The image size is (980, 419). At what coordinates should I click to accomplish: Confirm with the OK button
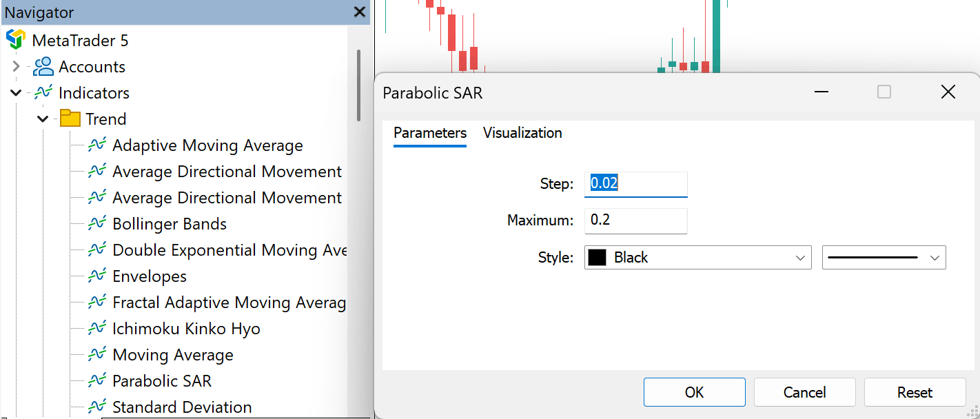click(695, 392)
